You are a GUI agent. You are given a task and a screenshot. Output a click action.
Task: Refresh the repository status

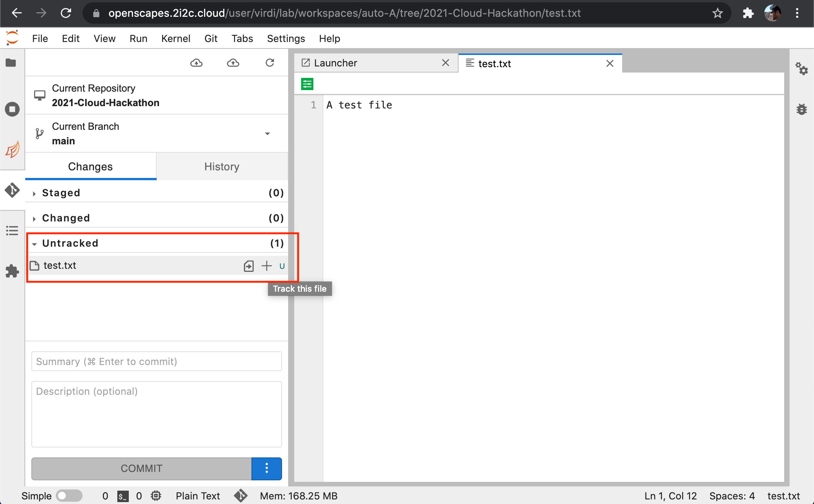point(270,63)
